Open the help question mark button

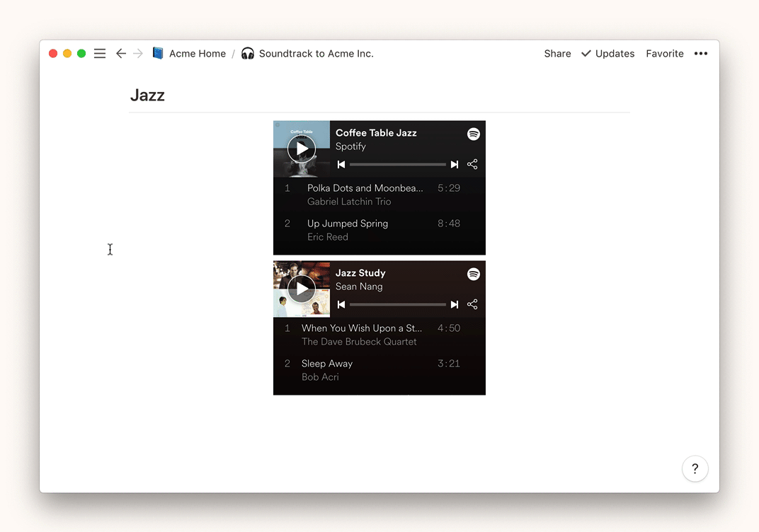(x=695, y=468)
